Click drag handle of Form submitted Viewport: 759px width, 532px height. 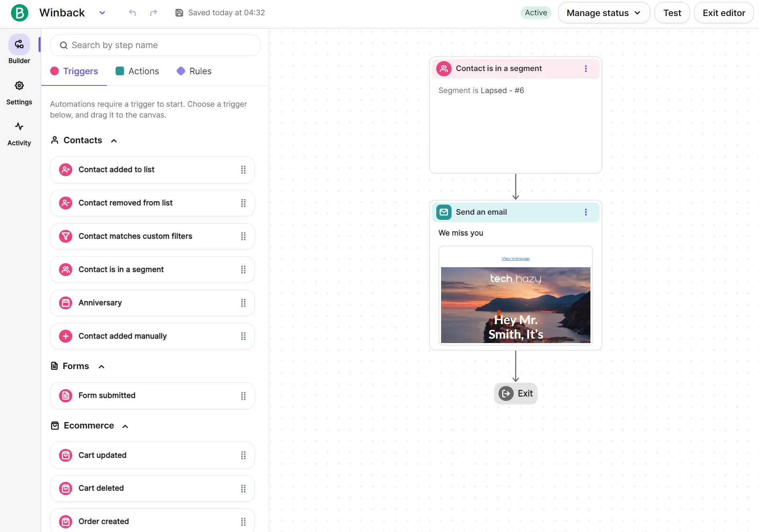click(243, 396)
